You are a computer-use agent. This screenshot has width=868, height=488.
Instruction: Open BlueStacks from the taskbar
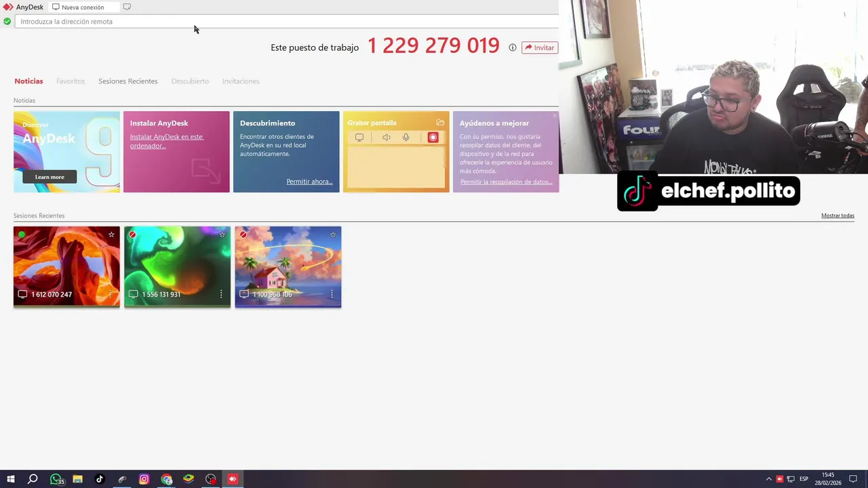pos(189,479)
